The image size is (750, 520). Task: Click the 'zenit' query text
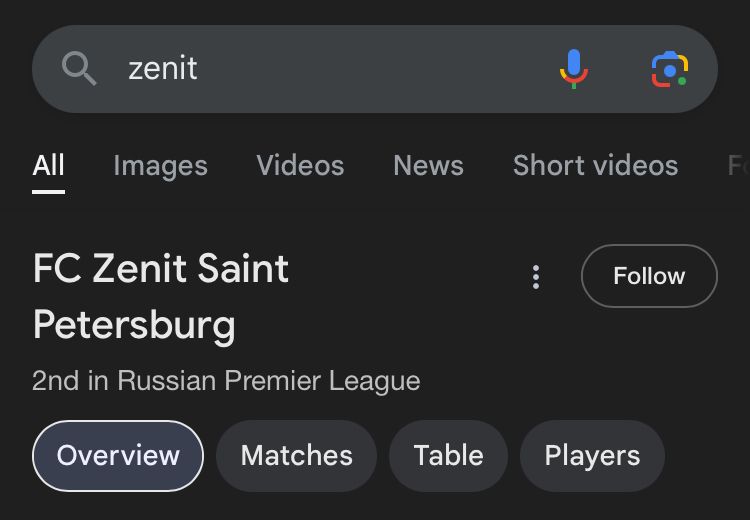(163, 69)
